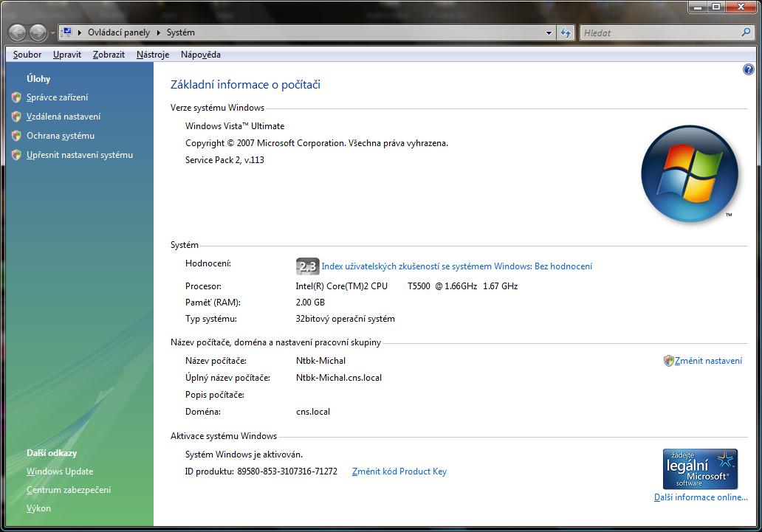
Task: Click shield icon beside Vzdálená nastavení
Action: point(16,117)
